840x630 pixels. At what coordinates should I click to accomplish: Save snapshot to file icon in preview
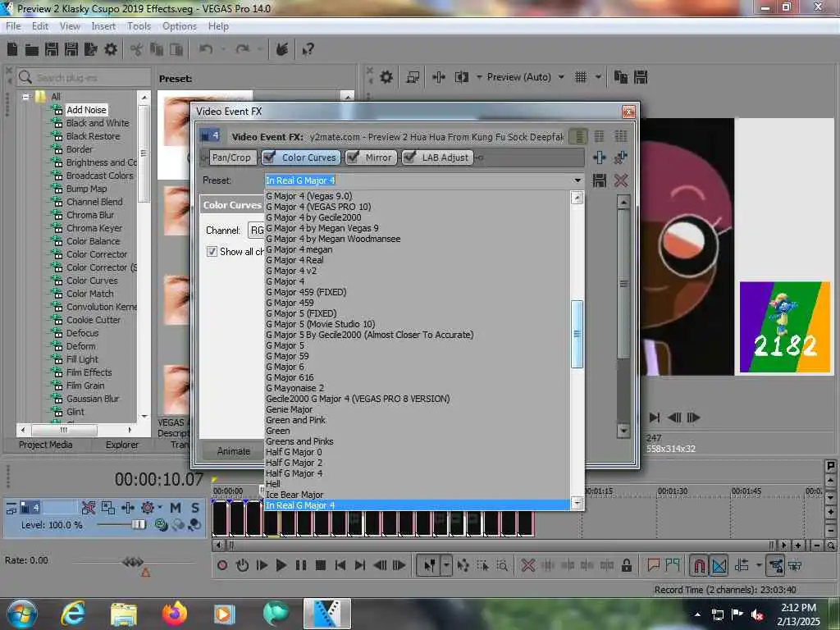pos(641,77)
